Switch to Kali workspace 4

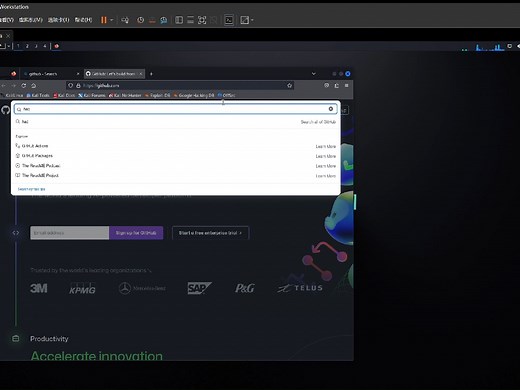pos(45,46)
